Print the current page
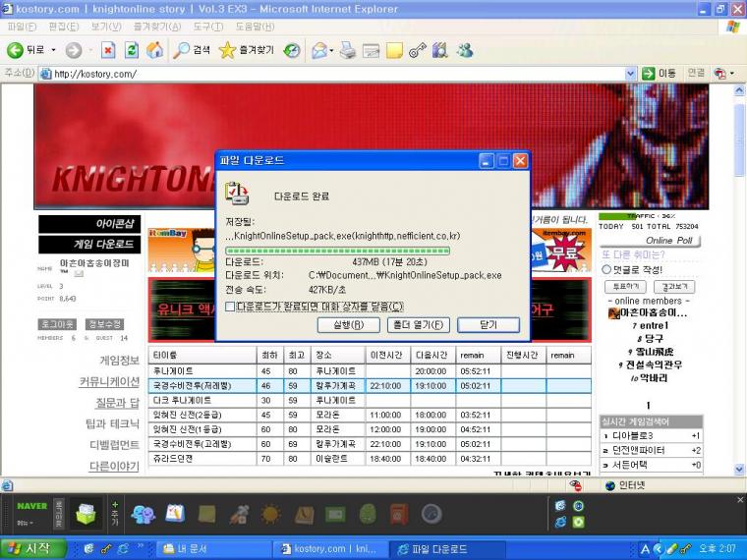The image size is (747, 560). pyautogui.click(x=348, y=50)
